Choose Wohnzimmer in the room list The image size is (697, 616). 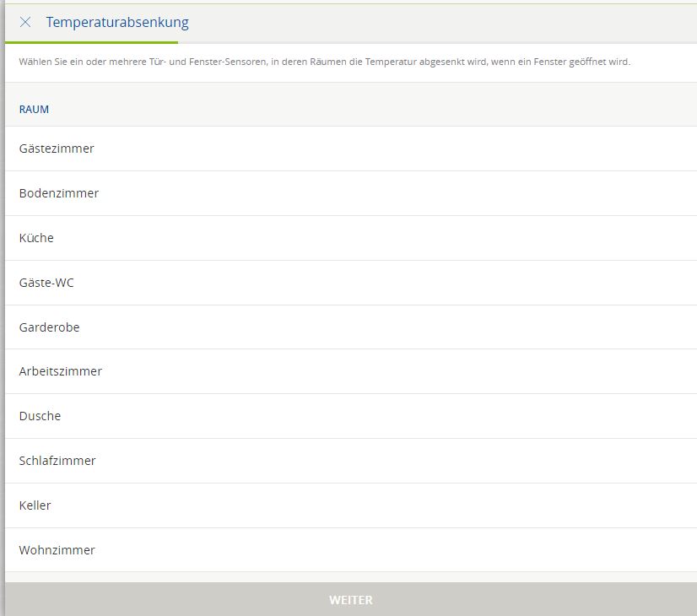point(57,550)
